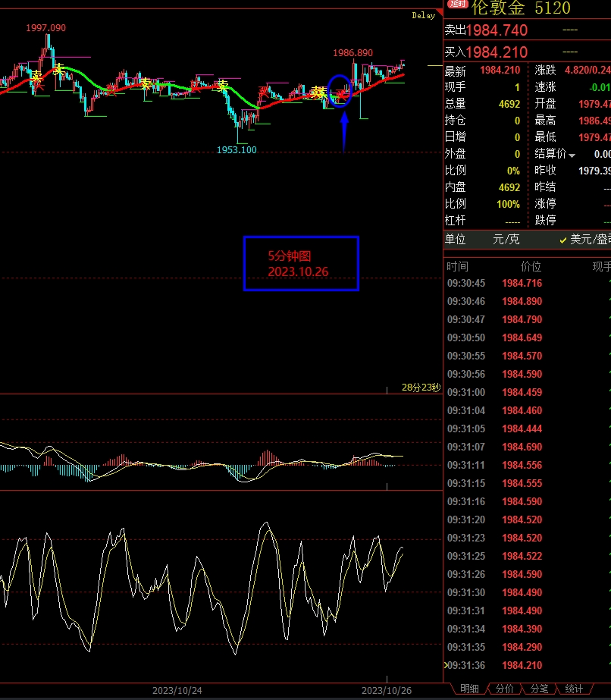This screenshot has width=611, height=700.
Task: Click the 昨收 value 1979.39
Action: [x=594, y=171]
